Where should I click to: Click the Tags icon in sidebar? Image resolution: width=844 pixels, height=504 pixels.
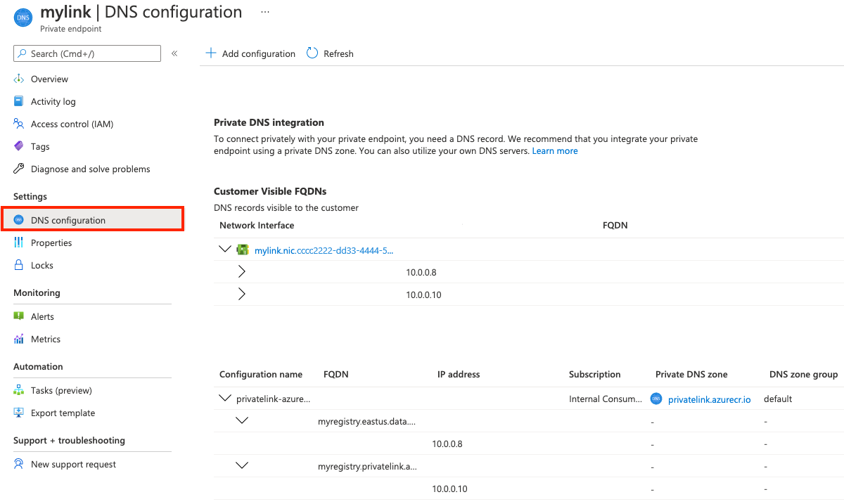[x=19, y=146]
